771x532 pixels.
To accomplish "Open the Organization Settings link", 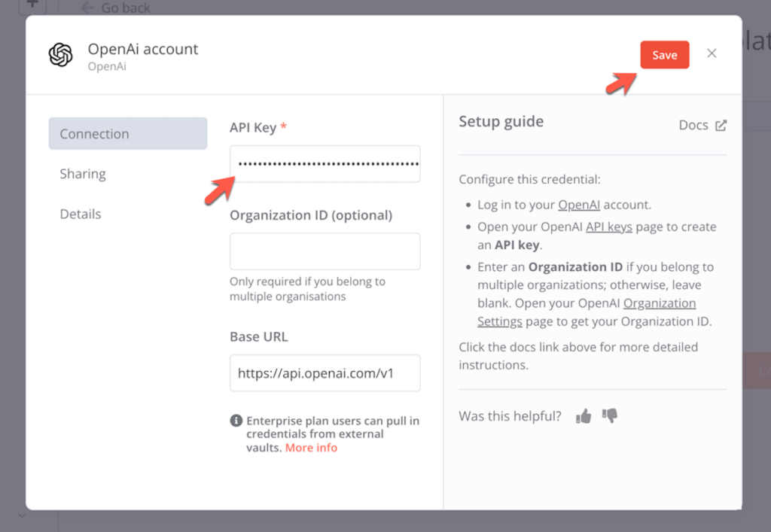I will pyautogui.click(x=660, y=302).
